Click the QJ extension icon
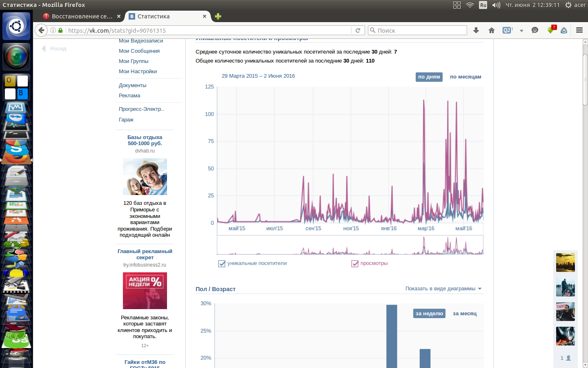This screenshot has width=588, height=368. pos(507,30)
